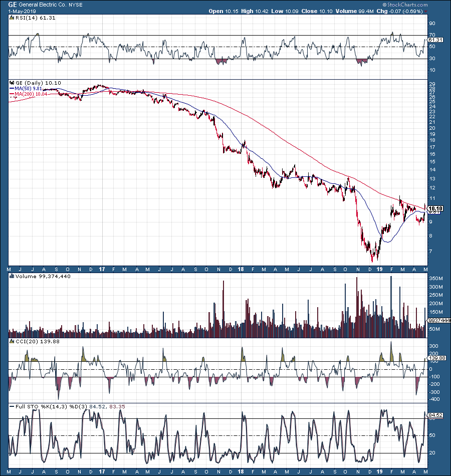Click the 139.88 tag on CCI axis
This screenshot has height=476, width=451.
pos(437,358)
